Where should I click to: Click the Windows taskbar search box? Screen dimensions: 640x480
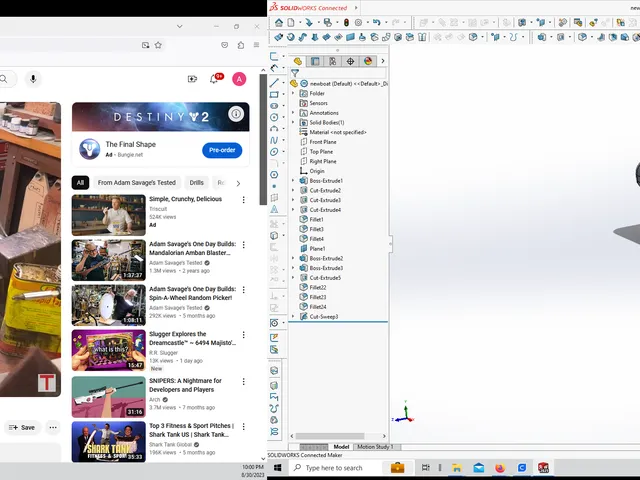pos(335,468)
